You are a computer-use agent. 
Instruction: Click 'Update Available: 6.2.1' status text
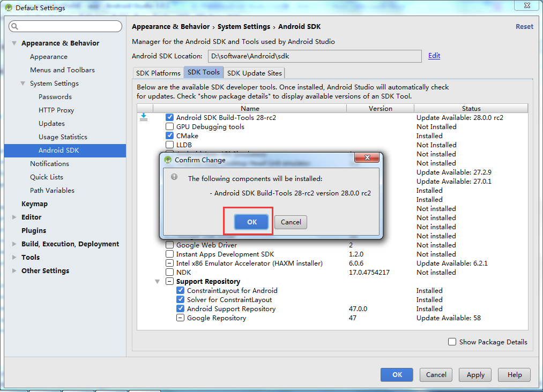452,263
